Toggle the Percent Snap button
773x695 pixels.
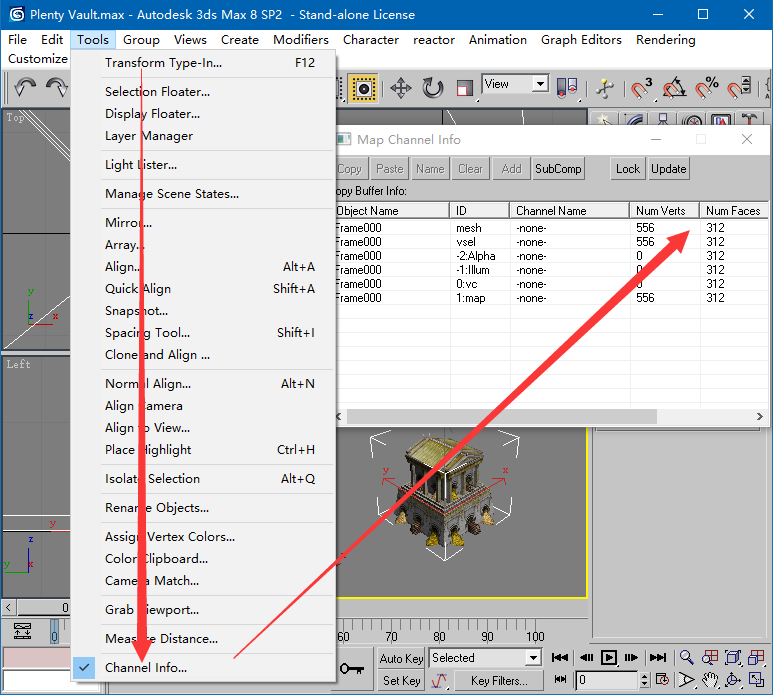(707, 89)
